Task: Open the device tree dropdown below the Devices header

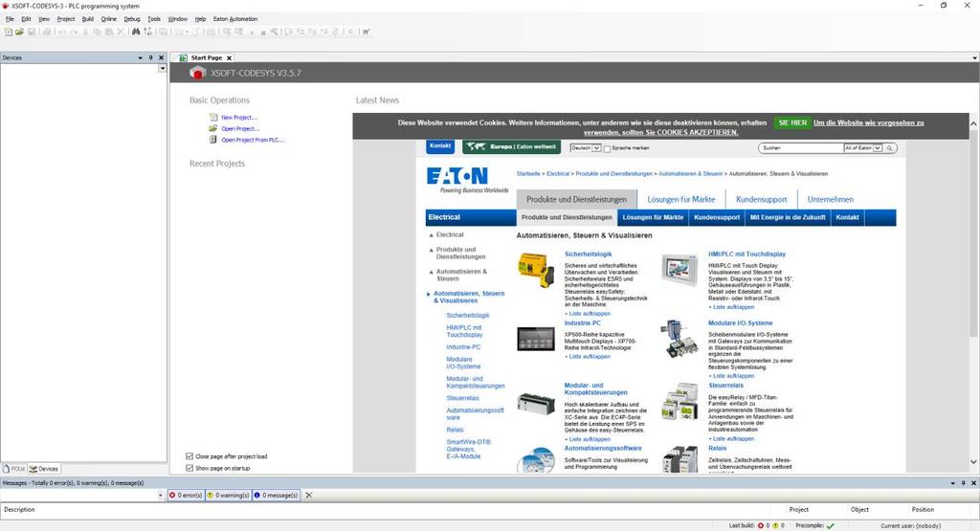Action: point(163,69)
